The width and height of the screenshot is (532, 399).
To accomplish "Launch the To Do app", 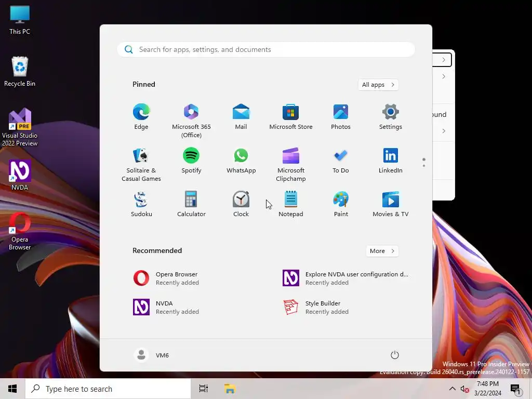I will tap(341, 161).
